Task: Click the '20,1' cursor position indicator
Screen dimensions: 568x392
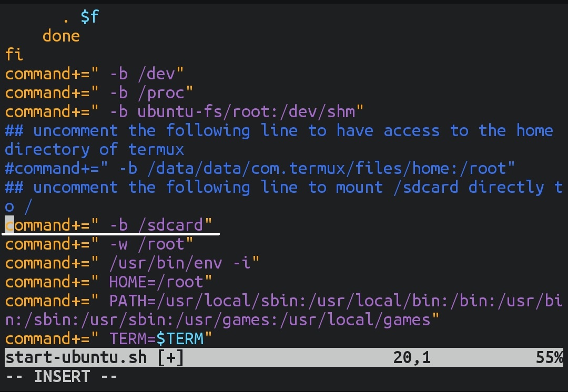Action: coord(412,358)
